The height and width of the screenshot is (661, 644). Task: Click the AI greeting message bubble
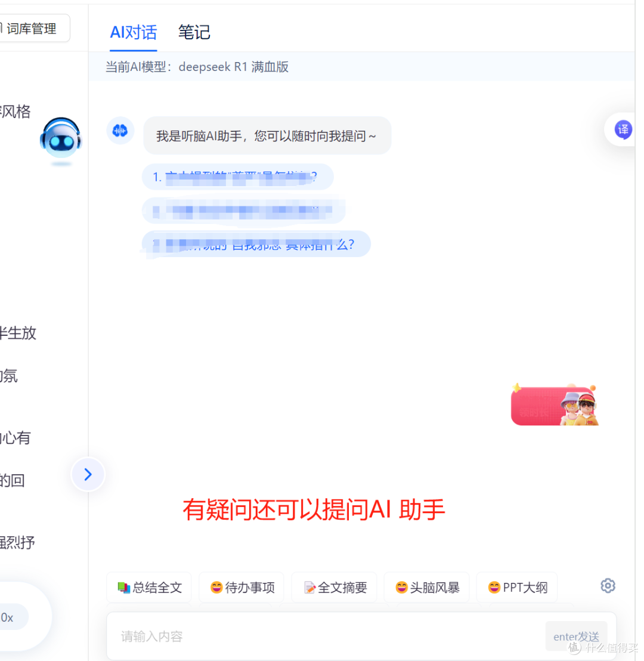click(x=267, y=136)
